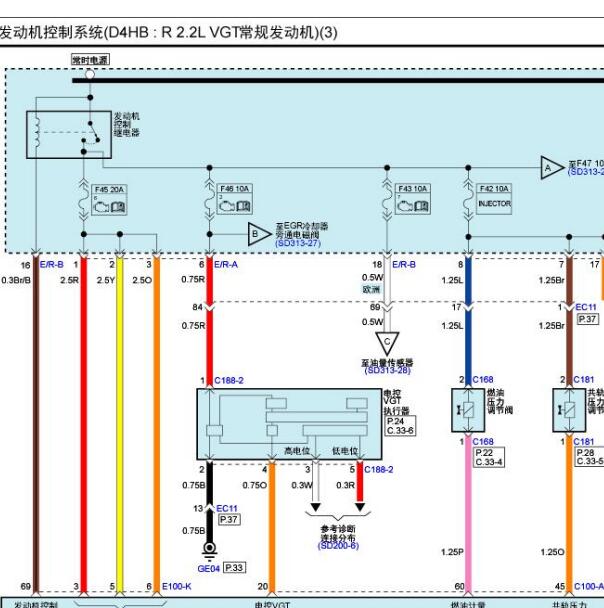Click the 发动机控制继电器 relay label

coord(126,124)
